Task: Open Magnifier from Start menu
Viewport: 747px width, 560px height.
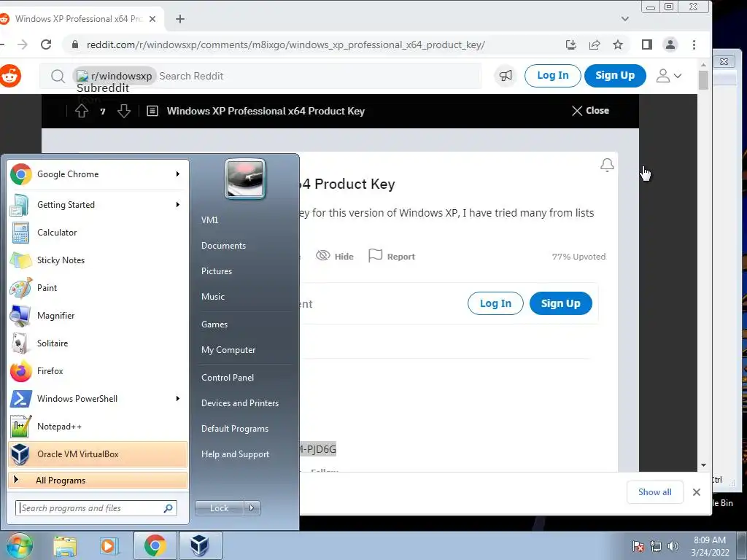Action: point(98,315)
